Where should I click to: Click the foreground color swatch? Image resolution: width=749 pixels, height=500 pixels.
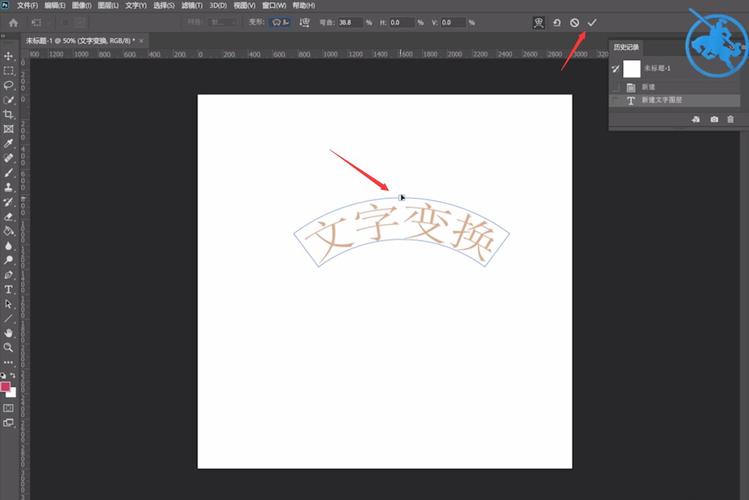pyautogui.click(x=5, y=386)
